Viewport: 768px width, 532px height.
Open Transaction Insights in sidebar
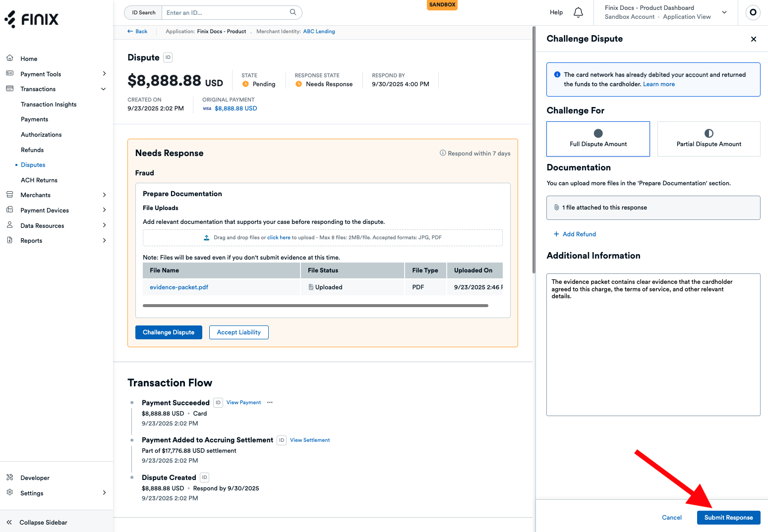(49, 105)
